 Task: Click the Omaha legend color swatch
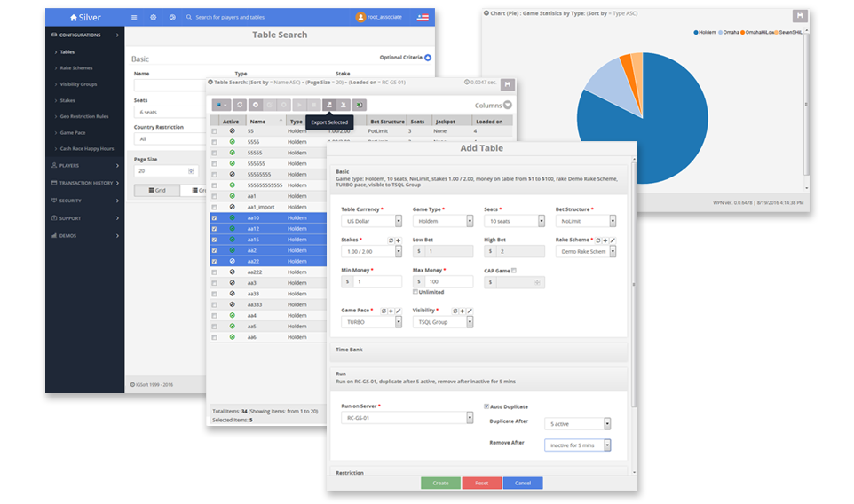(720, 33)
